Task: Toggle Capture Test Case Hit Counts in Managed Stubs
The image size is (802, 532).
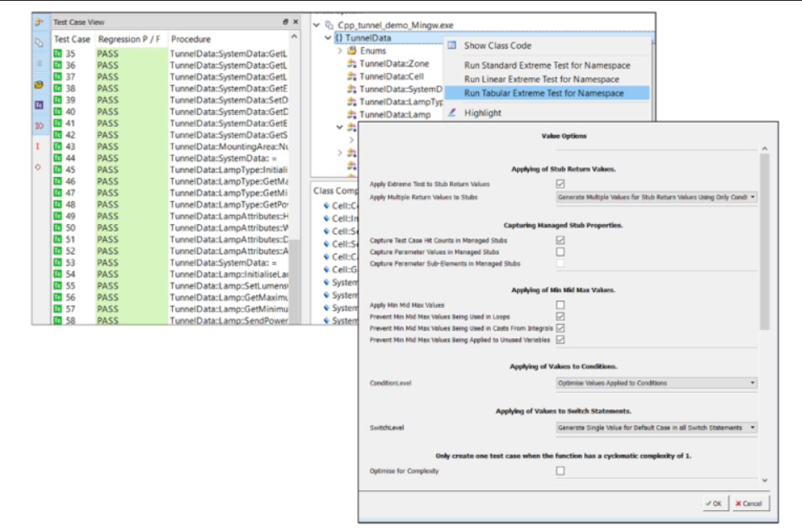Action: click(x=560, y=240)
